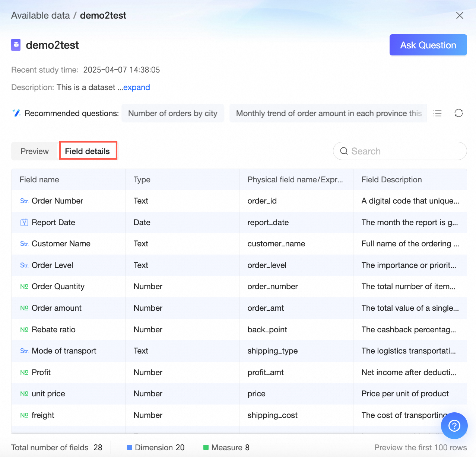Refresh the recommended questions
Screen dimensions: 476x457
[x=458, y=113]
